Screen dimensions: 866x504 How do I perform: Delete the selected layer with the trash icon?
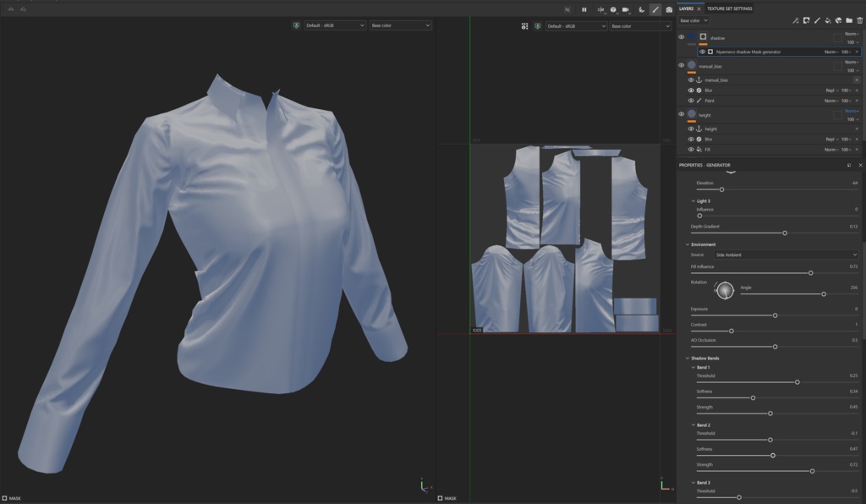[859, 20]
